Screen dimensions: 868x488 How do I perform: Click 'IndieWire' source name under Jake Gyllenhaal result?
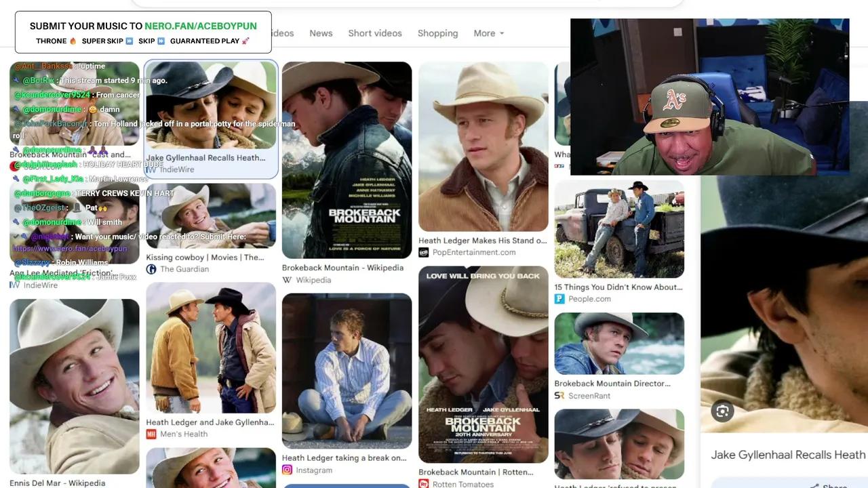tap(177, 169)
